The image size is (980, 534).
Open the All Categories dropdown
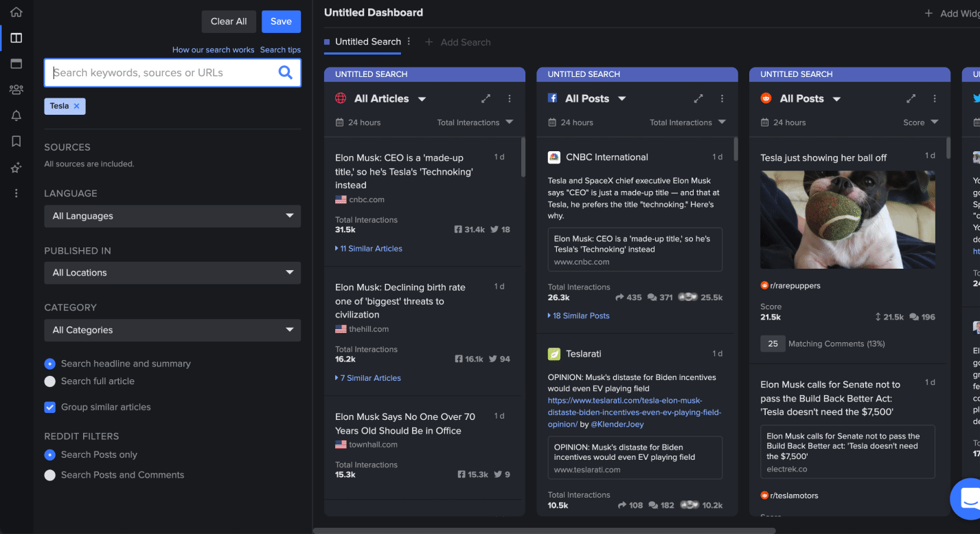point(172,330)
